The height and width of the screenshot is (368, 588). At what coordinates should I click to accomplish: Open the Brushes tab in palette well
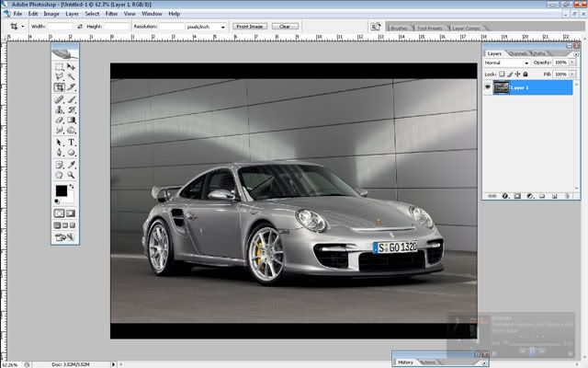(x=399, y=29)
